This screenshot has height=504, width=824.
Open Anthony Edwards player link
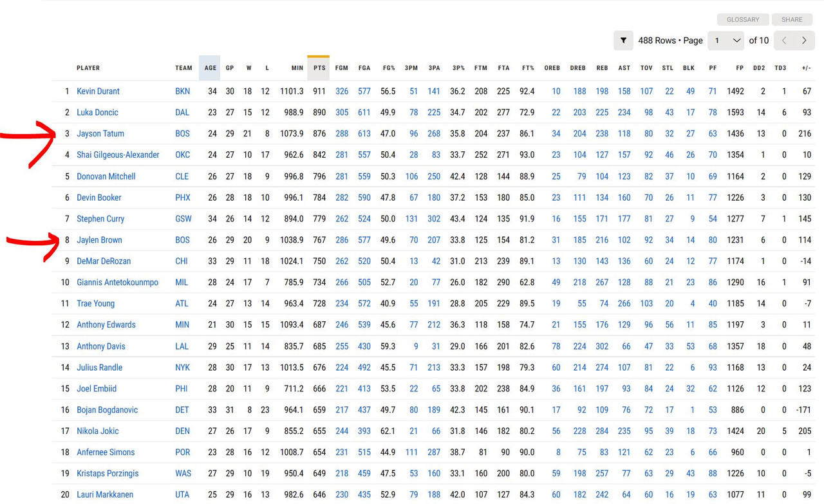pos(106,325)
